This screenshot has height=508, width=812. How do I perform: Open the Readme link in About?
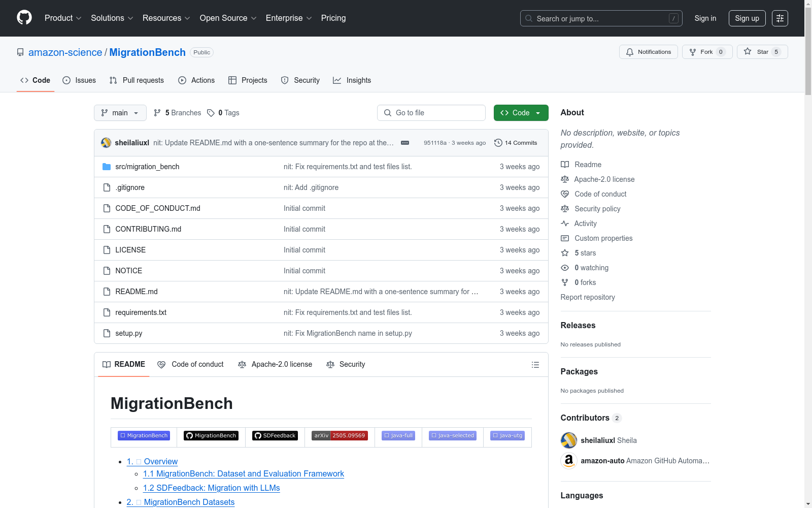click(x=581, y=165)
